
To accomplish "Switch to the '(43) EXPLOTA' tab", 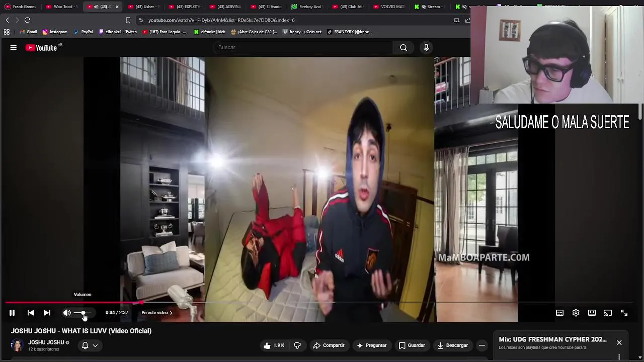I will [x=185, y=7].
